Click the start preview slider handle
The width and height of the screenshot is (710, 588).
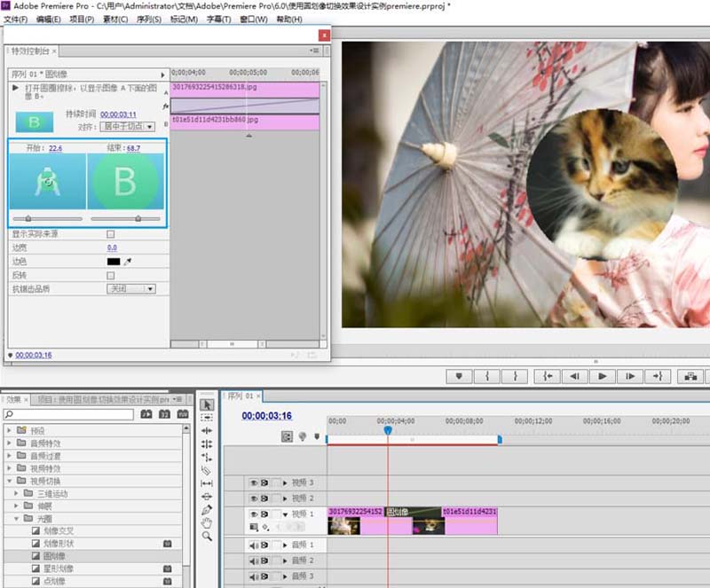point(28,219)
